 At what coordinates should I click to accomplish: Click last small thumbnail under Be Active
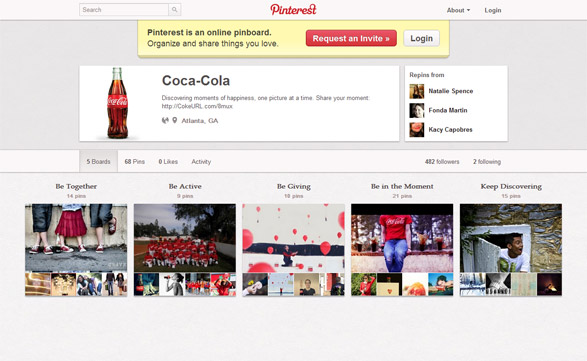coord(223,284)
